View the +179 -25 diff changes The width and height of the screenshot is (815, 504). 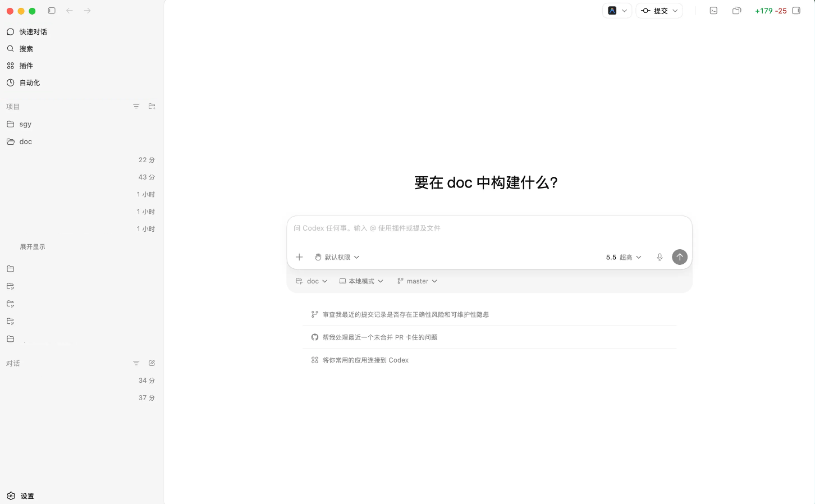point(771,11)
